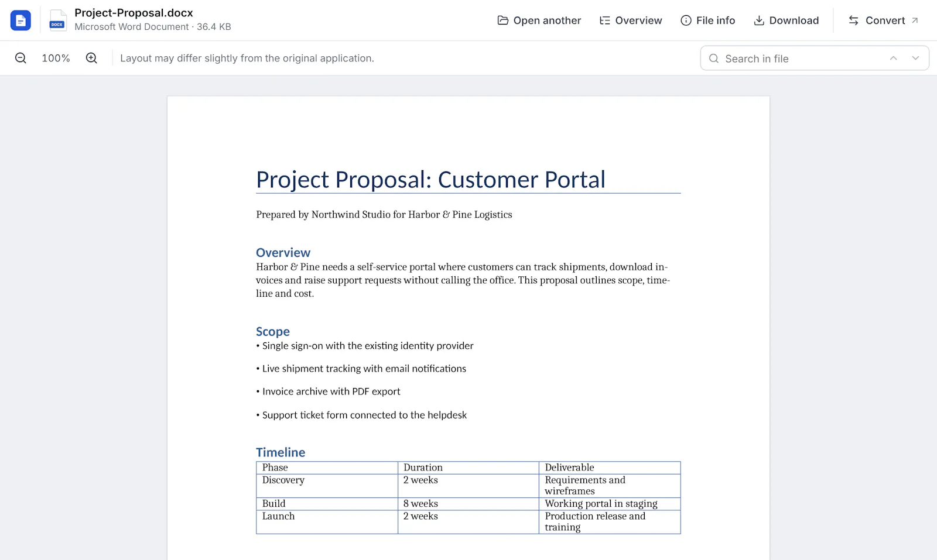Click 'Working portal in staging' cell
The height and width of the screenshot is (560, 937).
[610, 504]
